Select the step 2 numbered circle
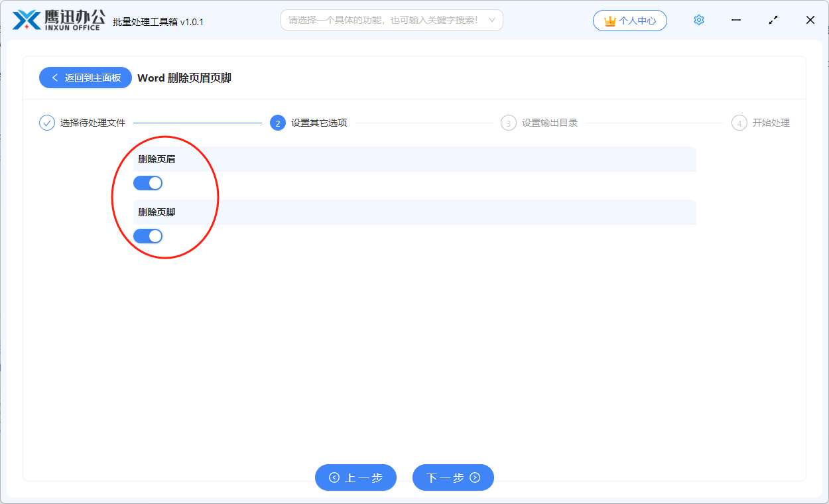 277,123
